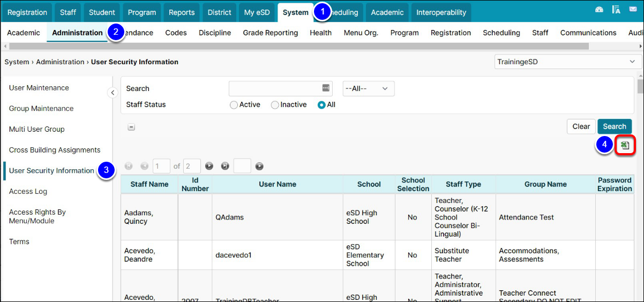Open the Communications submenu item
Screen dimensions: 644x302
click(x=588, y=33)
